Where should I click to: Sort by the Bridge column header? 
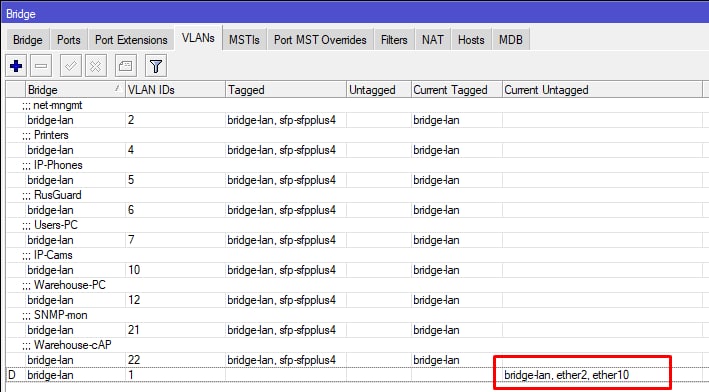point(75,90)
